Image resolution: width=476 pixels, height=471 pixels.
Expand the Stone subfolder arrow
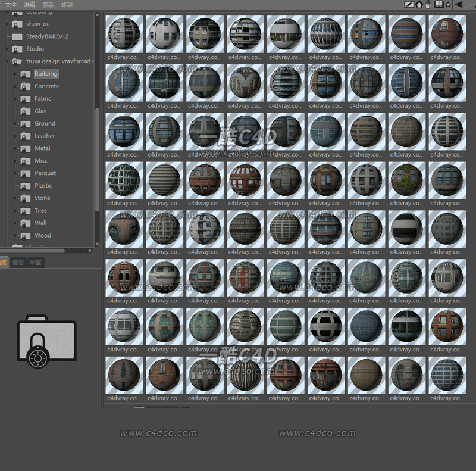[15, 198]
